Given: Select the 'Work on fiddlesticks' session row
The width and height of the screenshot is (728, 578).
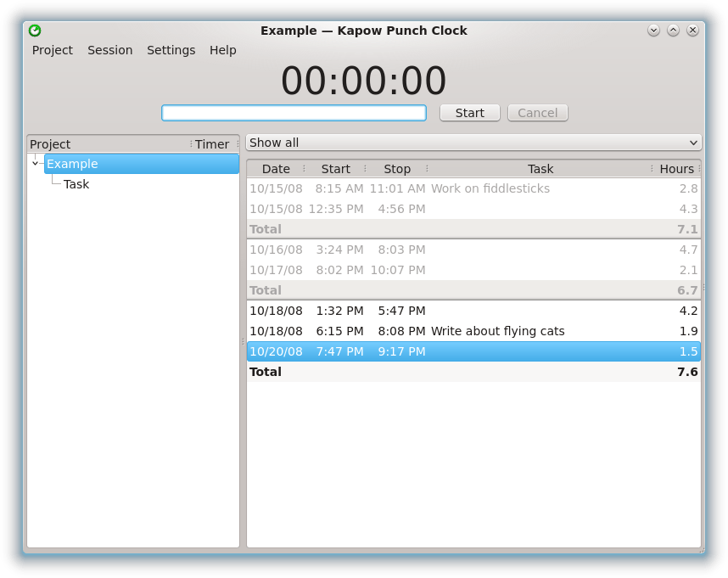Looking at the screenshot, I should pyautogui.click(x=473, y=188).
